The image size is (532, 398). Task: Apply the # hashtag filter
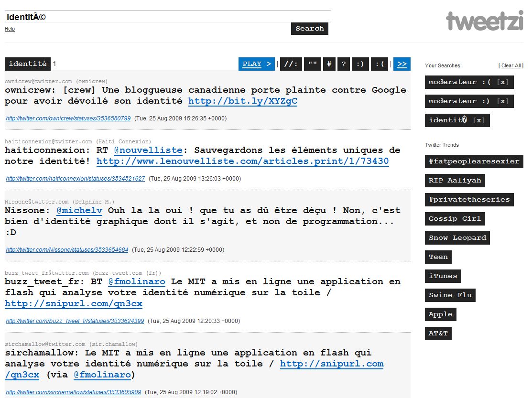tap(329, 64)
